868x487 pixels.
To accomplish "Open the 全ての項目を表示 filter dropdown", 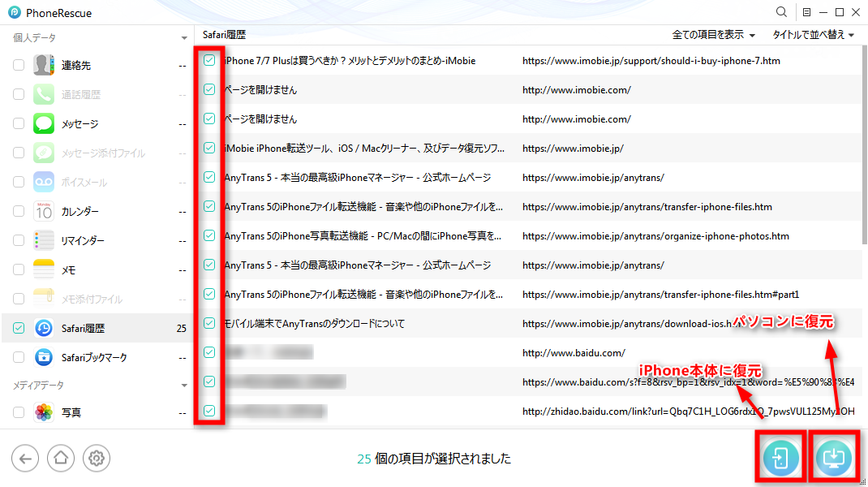I will point(713,35).
